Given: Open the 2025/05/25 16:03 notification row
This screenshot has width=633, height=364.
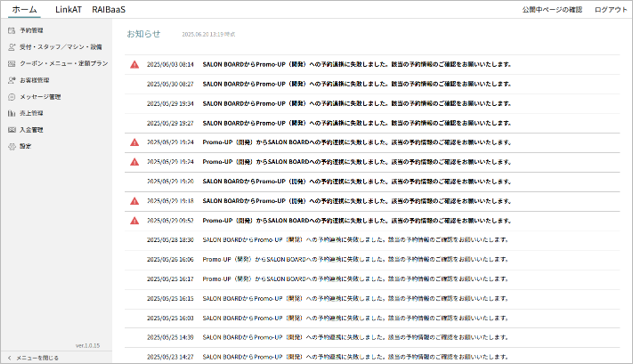Looking at the screenshot, I should (372, 318).
